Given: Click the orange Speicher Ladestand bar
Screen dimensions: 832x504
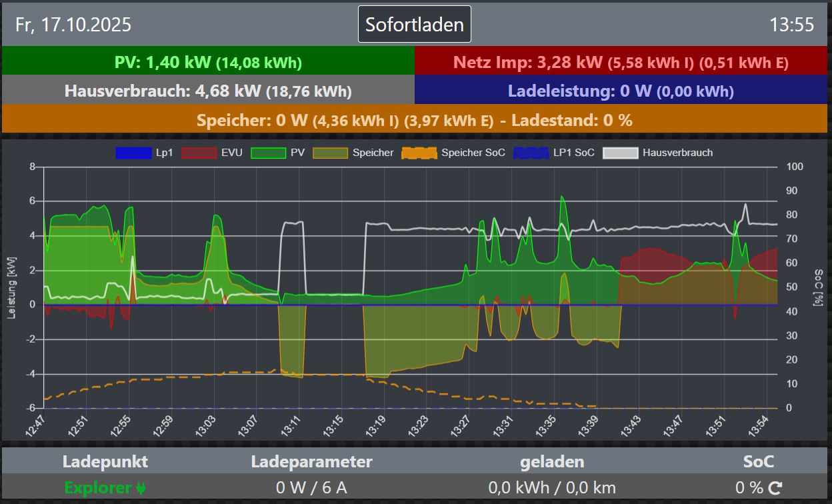Looking at the screenshot, I should pyautogui.click(x=415, y=120).
